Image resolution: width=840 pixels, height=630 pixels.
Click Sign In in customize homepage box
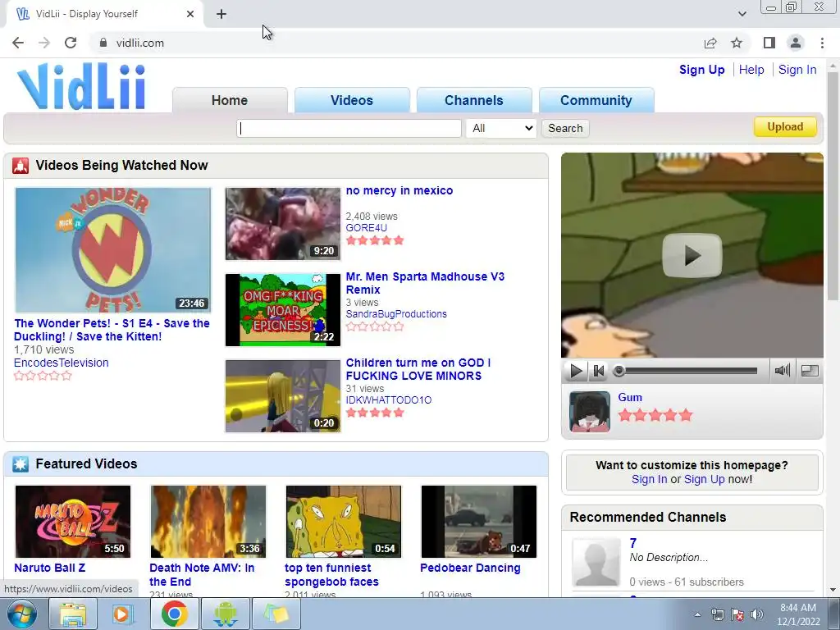650,479
